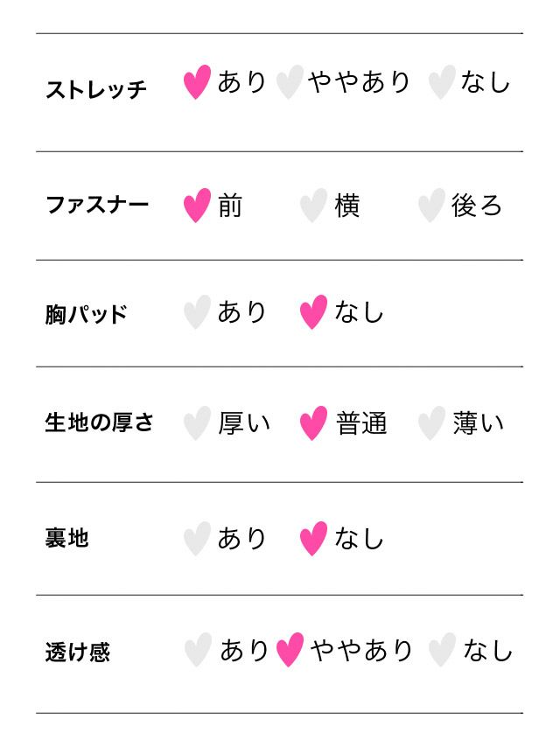Click the ストレッチ row label

pyautogui.click(x=96, y=89)
